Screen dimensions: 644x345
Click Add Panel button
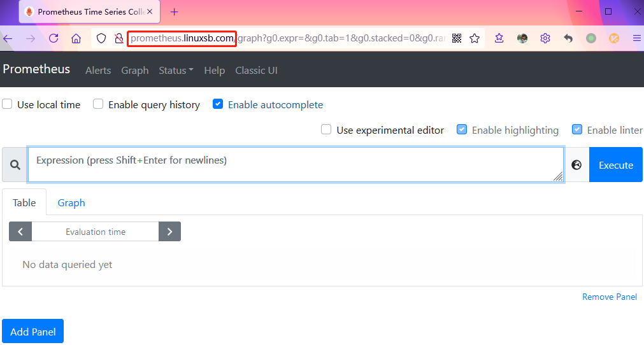tap(33, 332)
